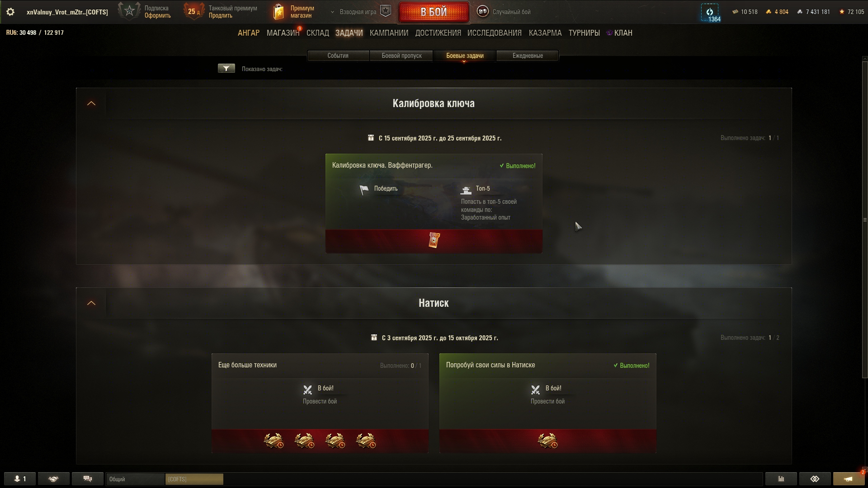
Task: Click the В БОЙ battle button
Action: [434, 12]
